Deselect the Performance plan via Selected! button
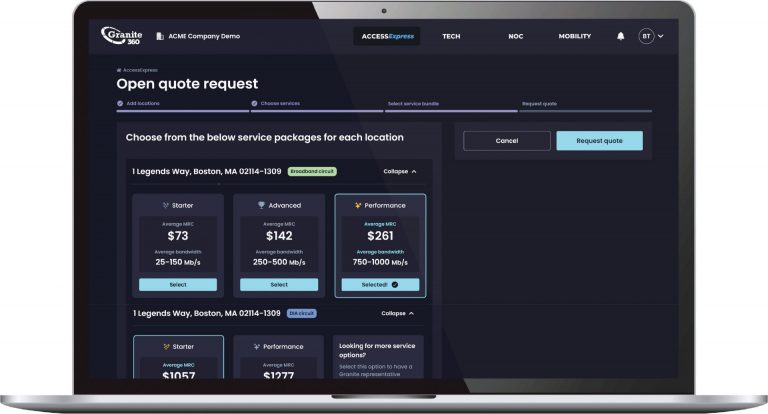Screen dimensions: 768x414 (379, 284)
